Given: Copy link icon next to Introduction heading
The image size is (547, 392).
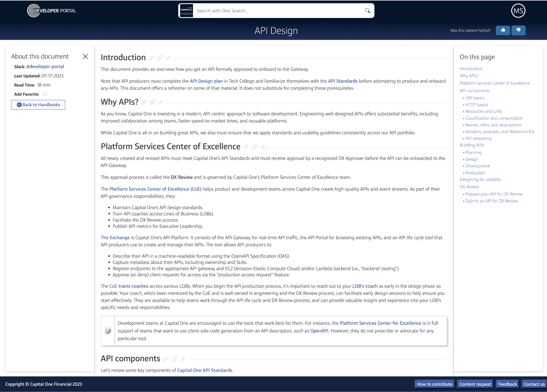Looking at the screenshot, I should (x=151, y=58).
